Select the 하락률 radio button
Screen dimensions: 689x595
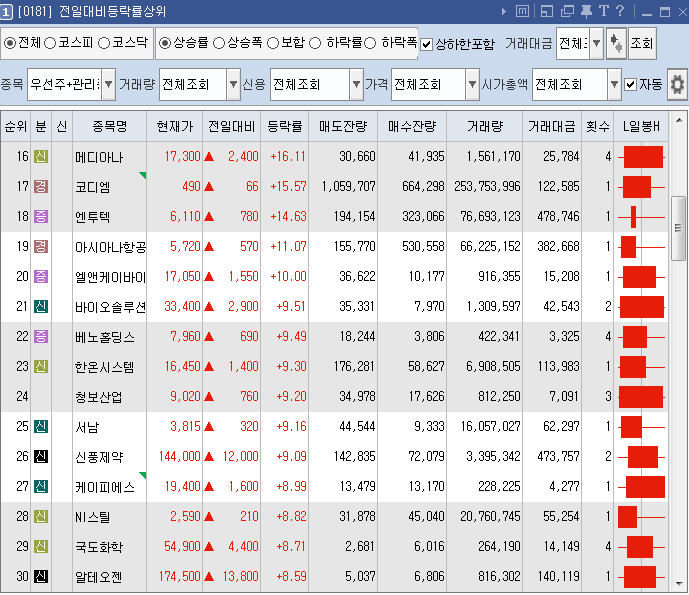(x=315, y=44)
